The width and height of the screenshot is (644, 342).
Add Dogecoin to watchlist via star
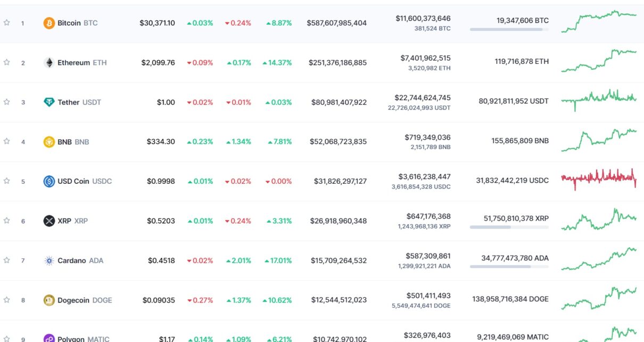7,299
